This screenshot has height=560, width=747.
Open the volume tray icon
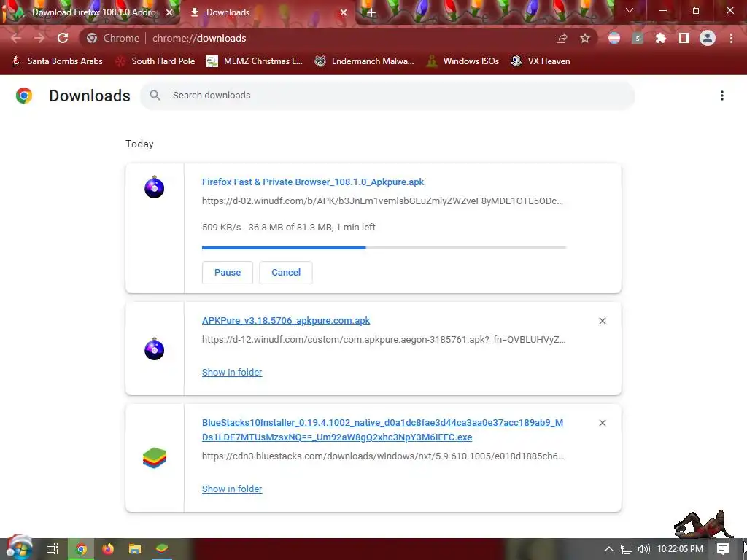[644, 549]
